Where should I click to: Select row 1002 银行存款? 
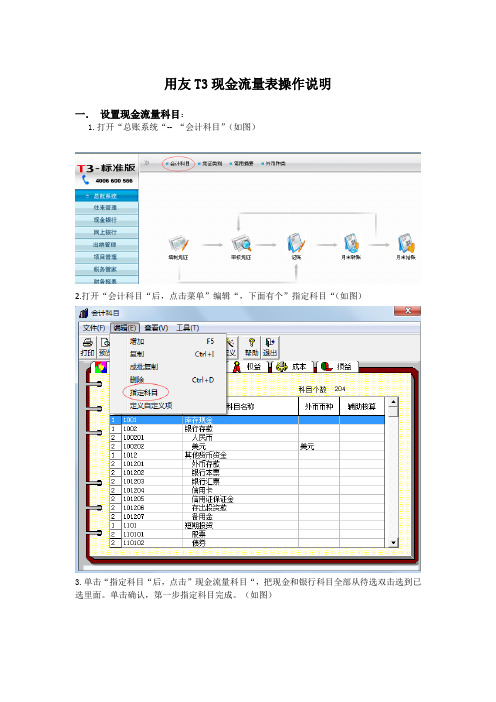[x=247, y=428]
